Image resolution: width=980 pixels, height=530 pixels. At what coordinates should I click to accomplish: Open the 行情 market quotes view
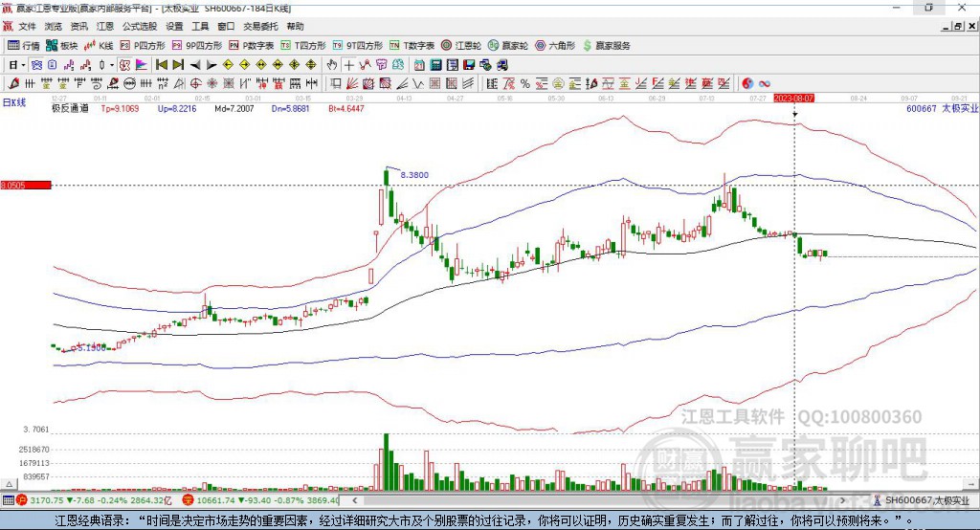pyautogui.click(x=24, y=46)
